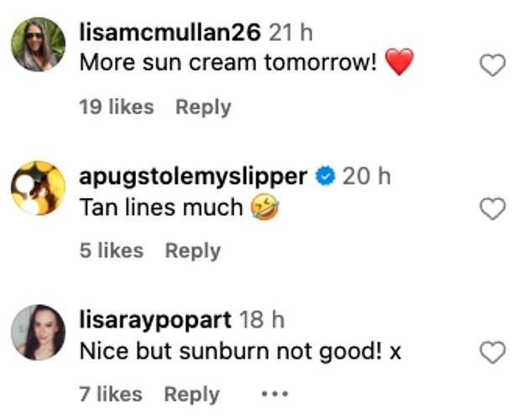Click the 20 h timestamp
This screenshot has width=532, height=420.
[x=367, y=176]
